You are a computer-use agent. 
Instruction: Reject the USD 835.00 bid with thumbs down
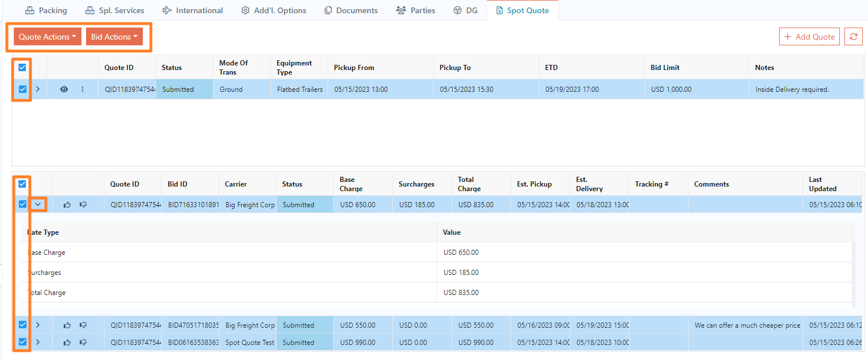[x=83, y=205]
